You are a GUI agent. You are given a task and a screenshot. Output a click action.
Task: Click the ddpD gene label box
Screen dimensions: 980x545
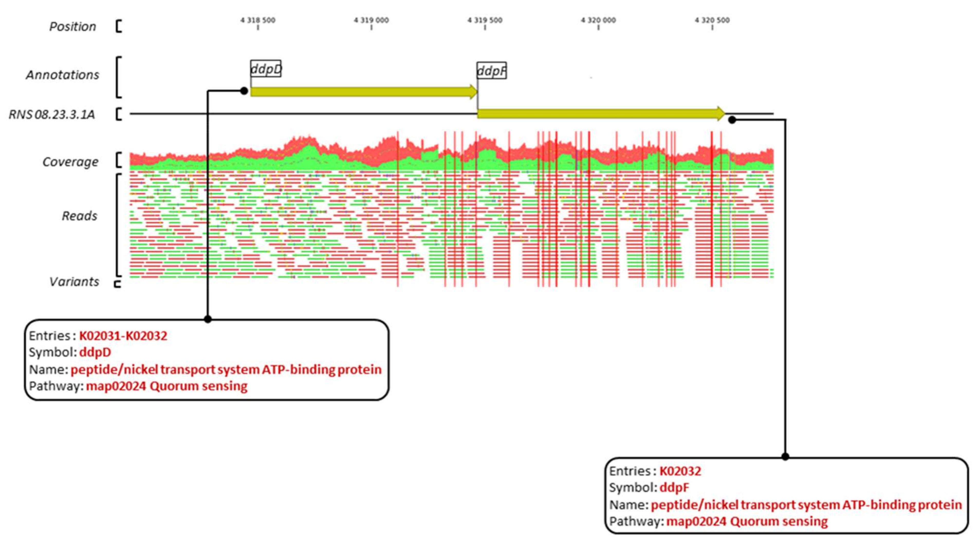(265, 69)
